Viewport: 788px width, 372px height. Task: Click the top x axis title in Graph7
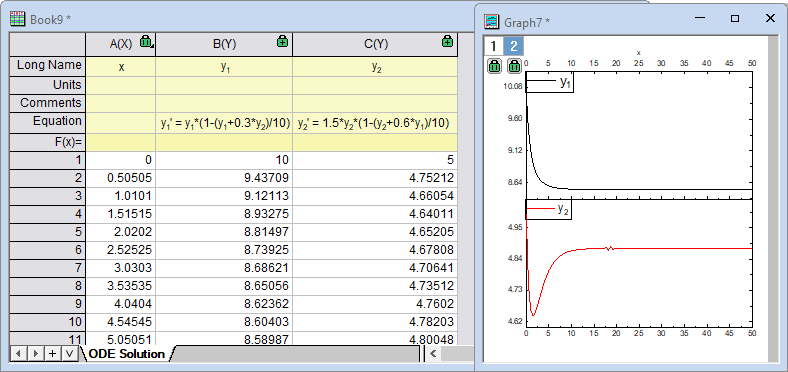[639, 53]
